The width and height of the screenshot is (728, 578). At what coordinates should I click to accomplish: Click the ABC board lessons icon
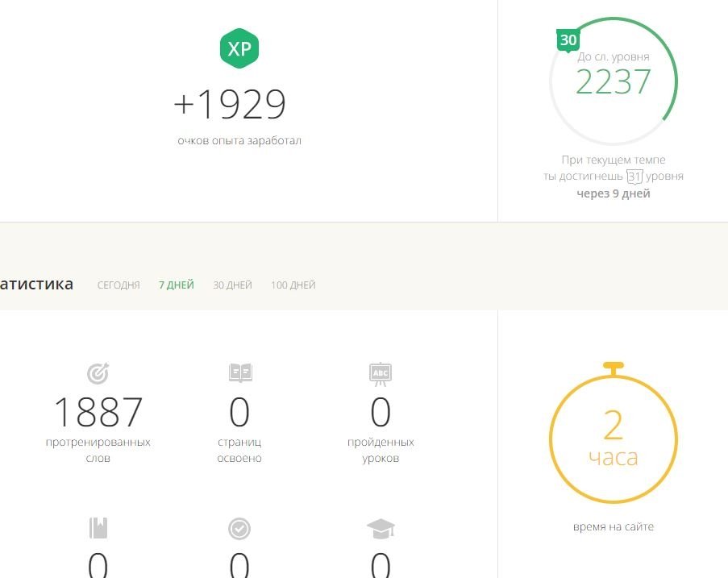point(380,373)
